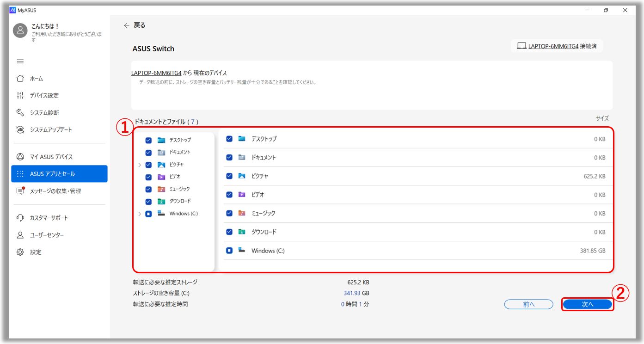Image resolution: width=644 pixels, height=344 pixels.
Task: Click ピクチャ folder icon in left tree
Action: (x=161, y=165)
